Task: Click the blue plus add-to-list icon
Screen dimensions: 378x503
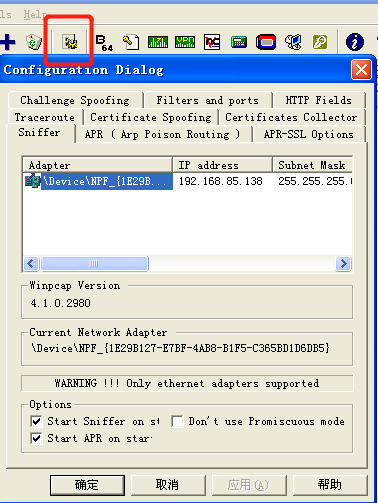Action: [x=8, y=42]
